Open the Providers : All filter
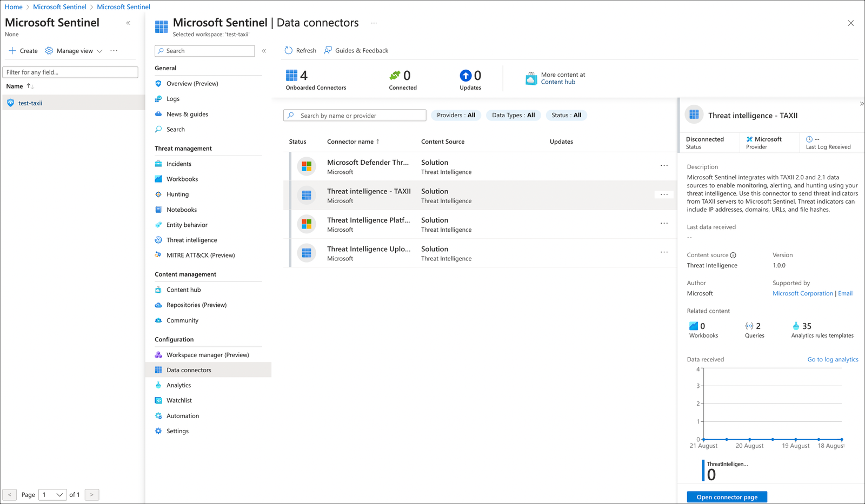Screen dimensions: 865x504 pyautogui.click(x=456, y=116)
